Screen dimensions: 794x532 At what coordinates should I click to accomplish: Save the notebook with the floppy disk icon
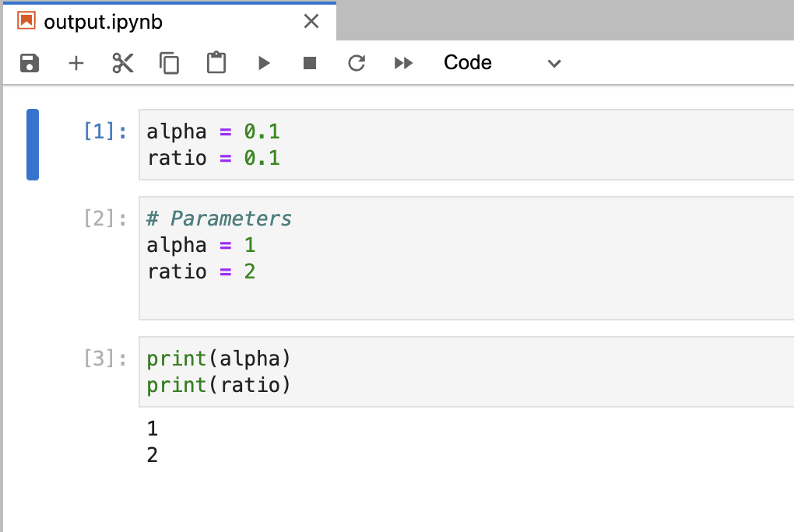30,63
